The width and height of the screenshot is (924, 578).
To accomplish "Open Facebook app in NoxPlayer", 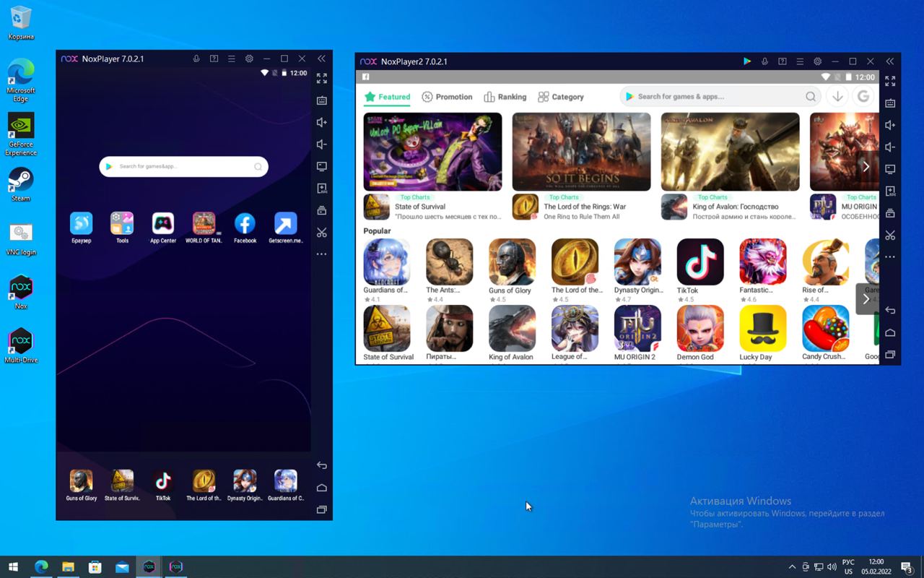I will [x=245, y=224].
